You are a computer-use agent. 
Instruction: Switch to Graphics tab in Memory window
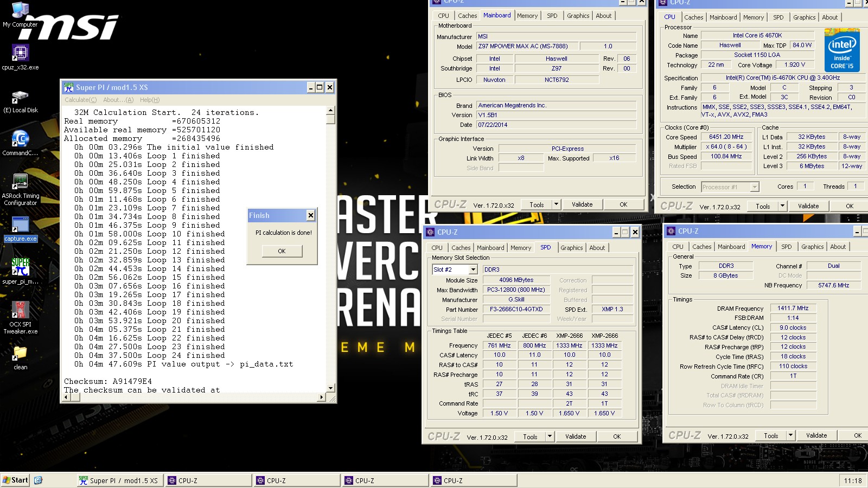point(813,247)
